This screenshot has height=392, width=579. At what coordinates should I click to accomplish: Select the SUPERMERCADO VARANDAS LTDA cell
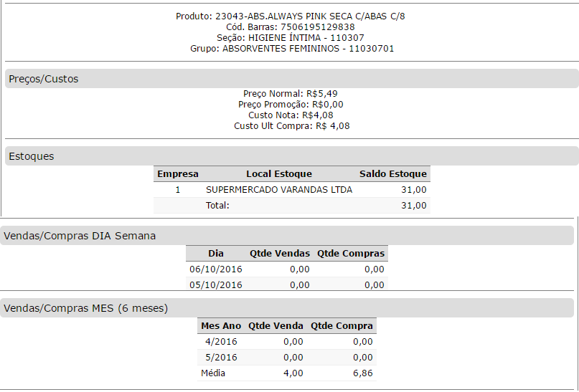coord(279,190)
